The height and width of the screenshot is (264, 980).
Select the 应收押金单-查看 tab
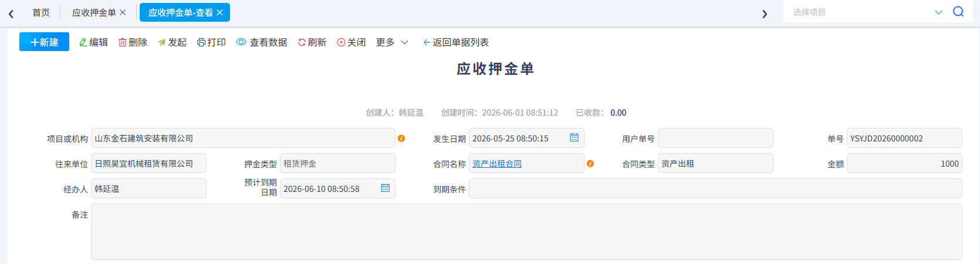point(181,12)
